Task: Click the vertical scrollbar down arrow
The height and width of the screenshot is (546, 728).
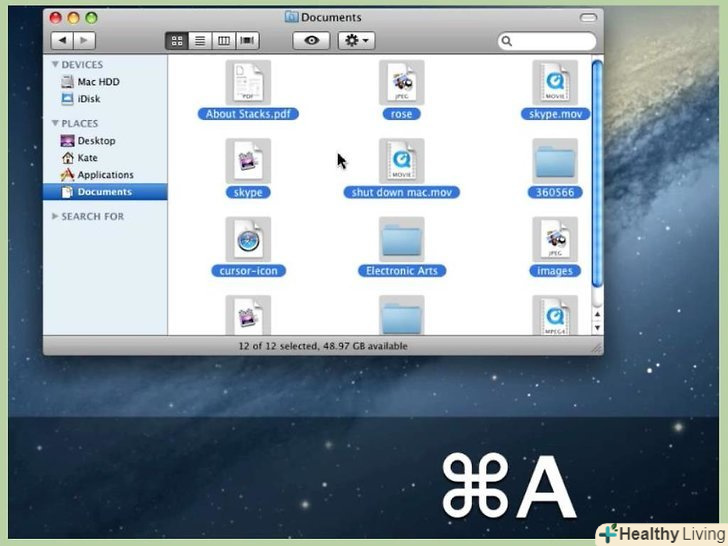Action: point(597,326)
